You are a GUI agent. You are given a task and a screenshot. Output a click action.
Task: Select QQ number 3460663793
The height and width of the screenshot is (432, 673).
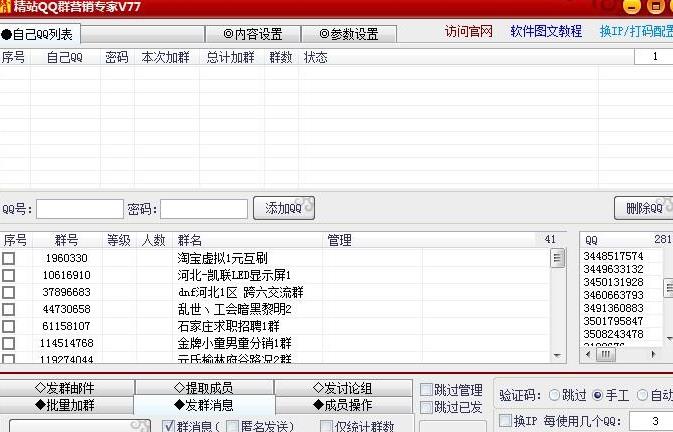(x=613, y=295)
